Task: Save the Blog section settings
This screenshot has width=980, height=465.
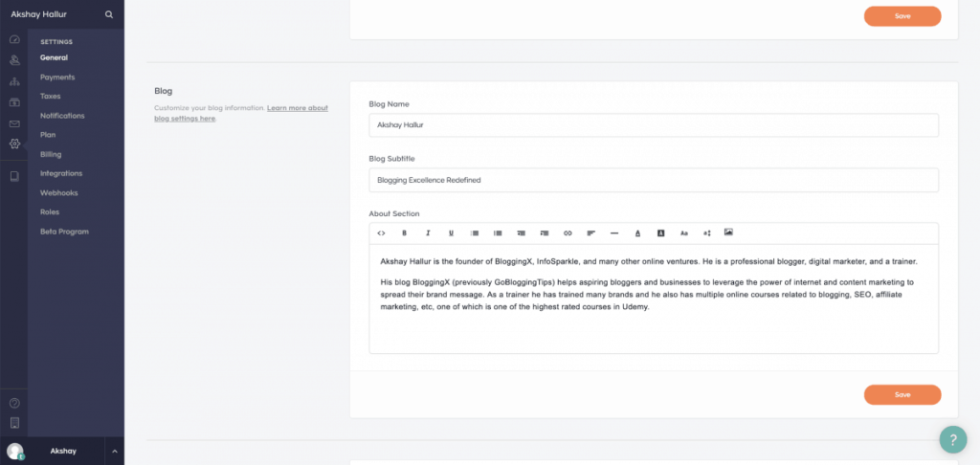Action: [x=902, y=395]
